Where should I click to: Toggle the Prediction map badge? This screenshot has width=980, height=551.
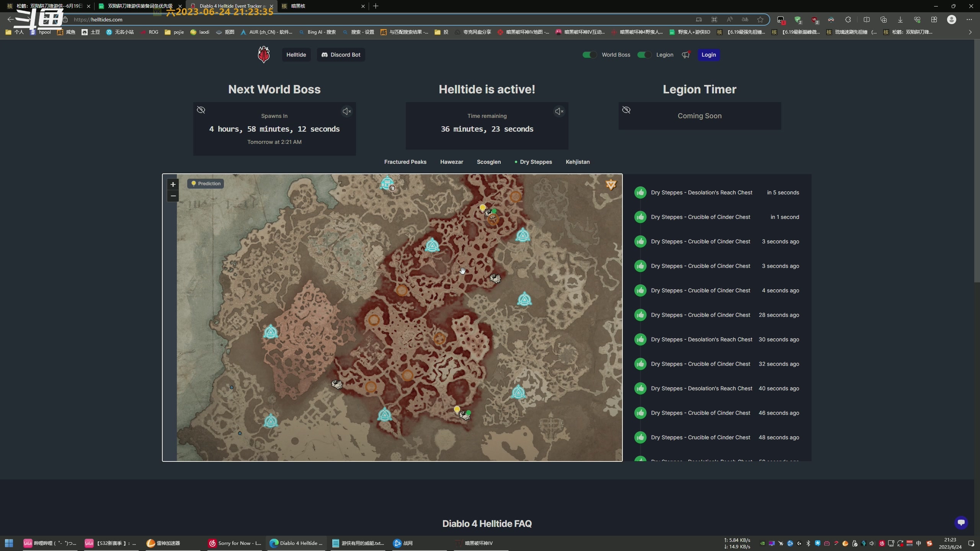tap(206, 184)
